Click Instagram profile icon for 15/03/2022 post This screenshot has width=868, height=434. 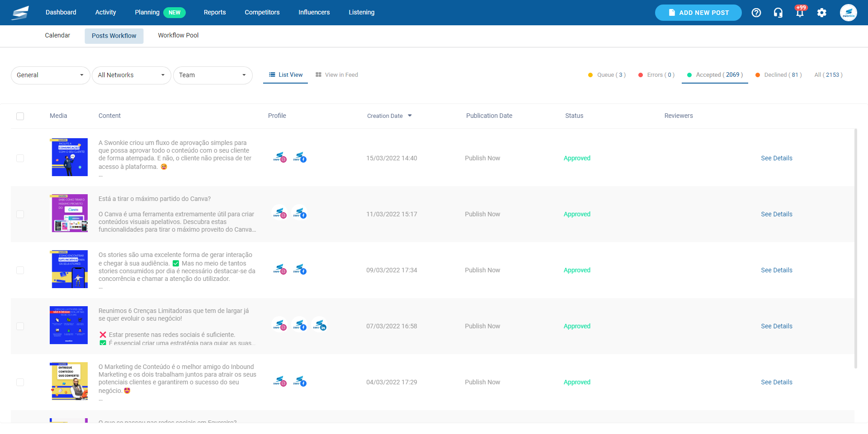coord(280,157)
